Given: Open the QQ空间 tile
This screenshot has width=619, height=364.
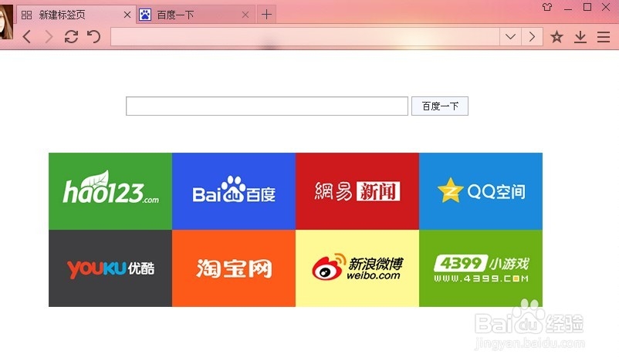Looking at the screenshot, I should [x=481, y=191].
